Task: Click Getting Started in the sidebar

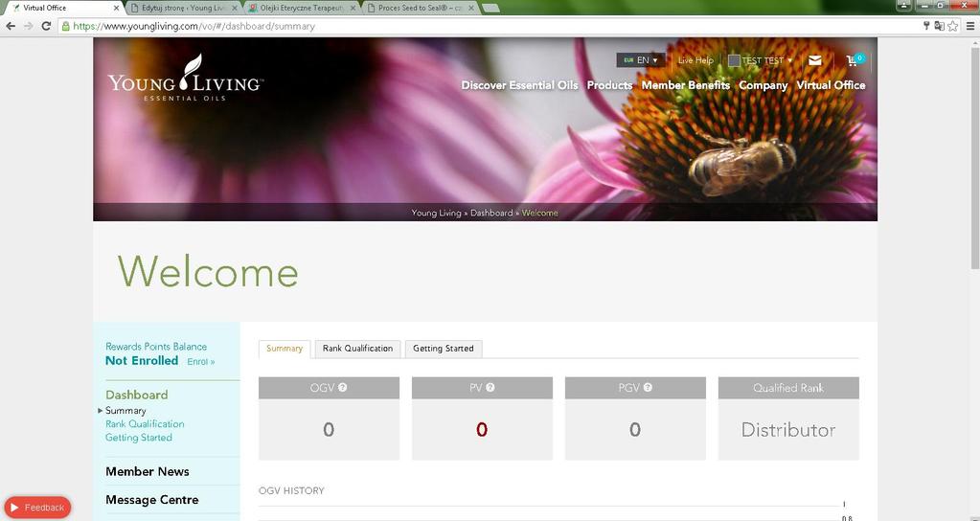Action: coord(139,438)
